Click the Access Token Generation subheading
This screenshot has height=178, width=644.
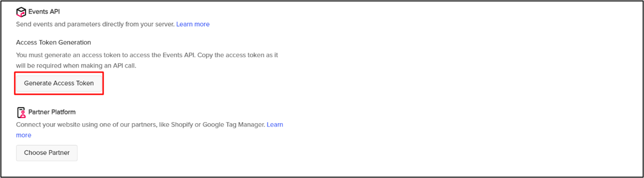coord(53,43)
